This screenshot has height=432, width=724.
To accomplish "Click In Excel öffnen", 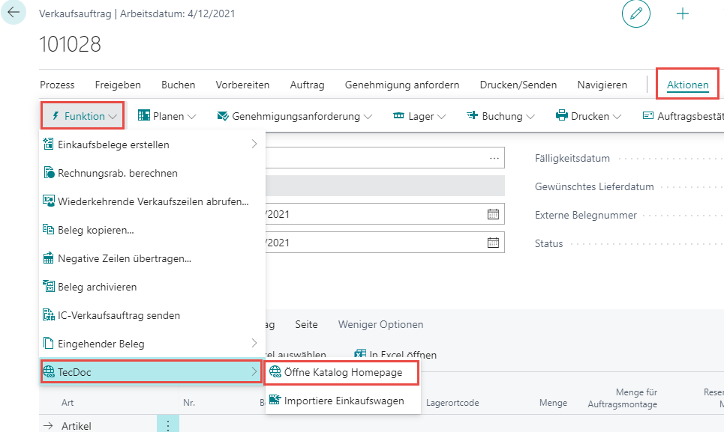I will point(395,354).
